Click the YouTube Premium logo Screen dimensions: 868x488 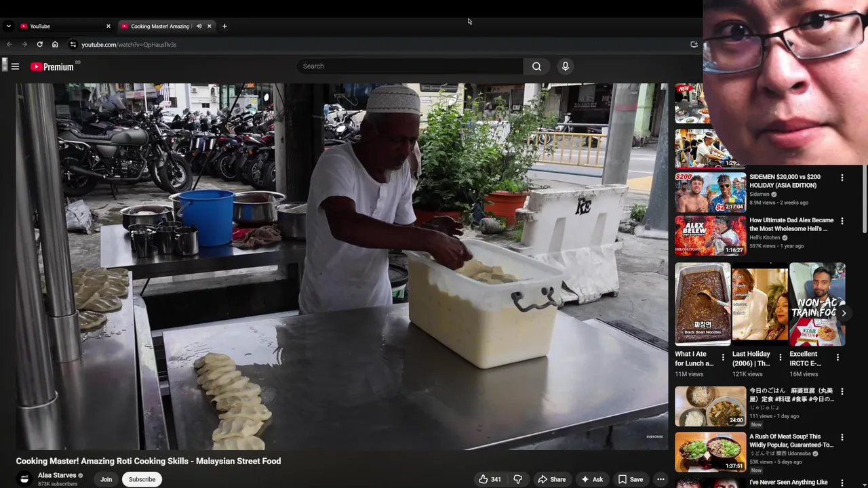pos(52,66)
